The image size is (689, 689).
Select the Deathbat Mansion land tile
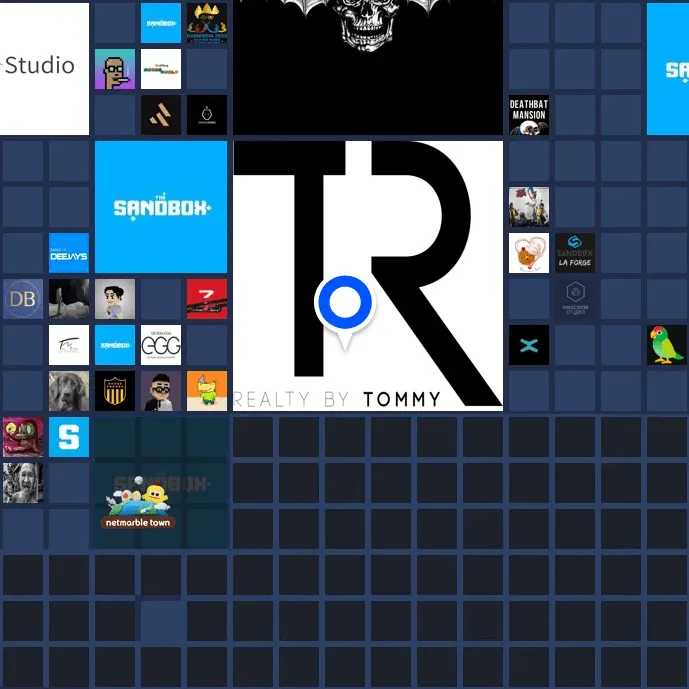click(529, 115)
